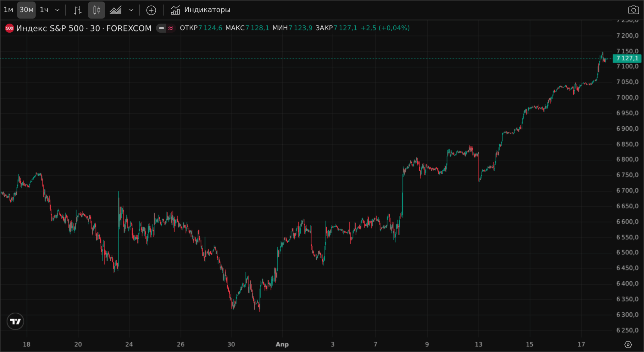
Task: Click the МАКС 7 128,1 value
Action: (x=247, y=28)
